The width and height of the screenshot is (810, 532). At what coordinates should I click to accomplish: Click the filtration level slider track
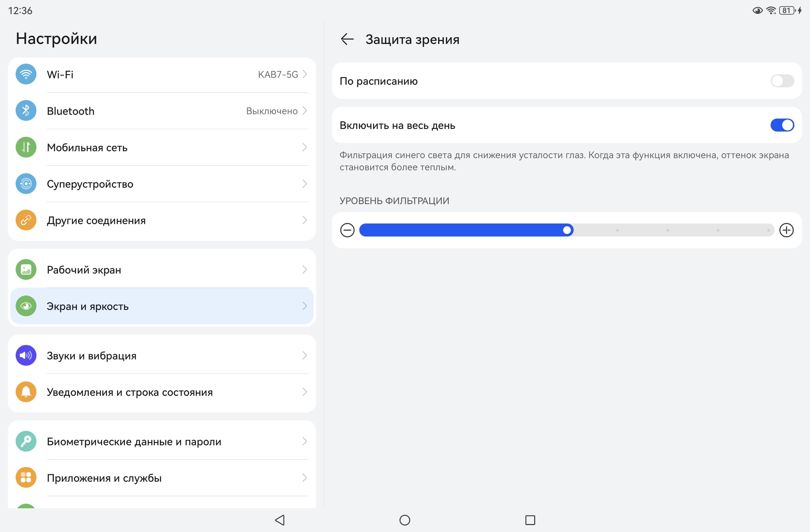pos(667,230)
